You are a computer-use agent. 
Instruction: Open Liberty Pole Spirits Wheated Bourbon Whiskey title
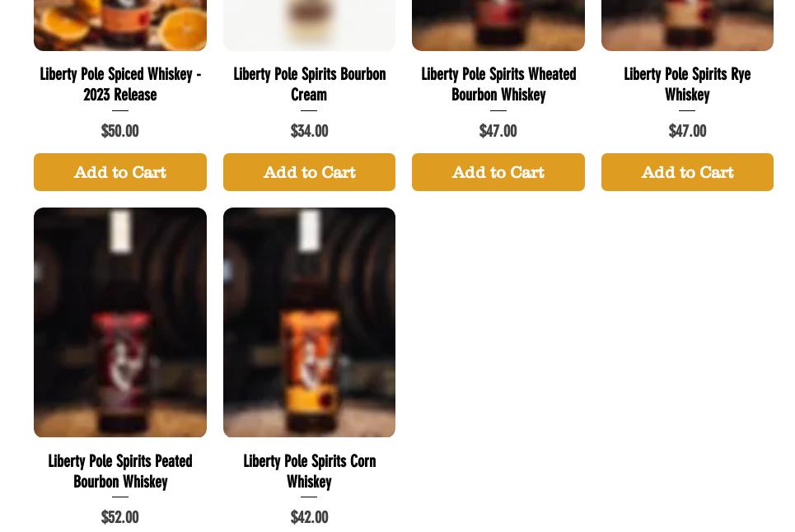[498, 84]
